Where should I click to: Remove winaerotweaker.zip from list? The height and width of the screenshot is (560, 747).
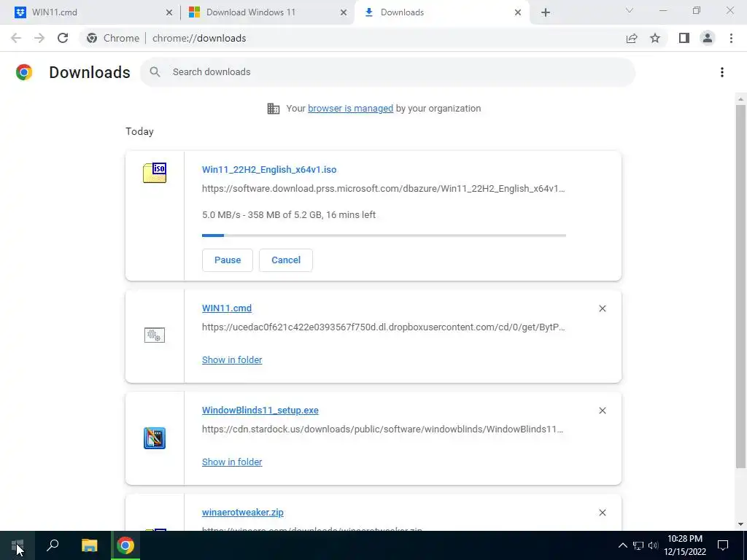(x=602, y=513)
